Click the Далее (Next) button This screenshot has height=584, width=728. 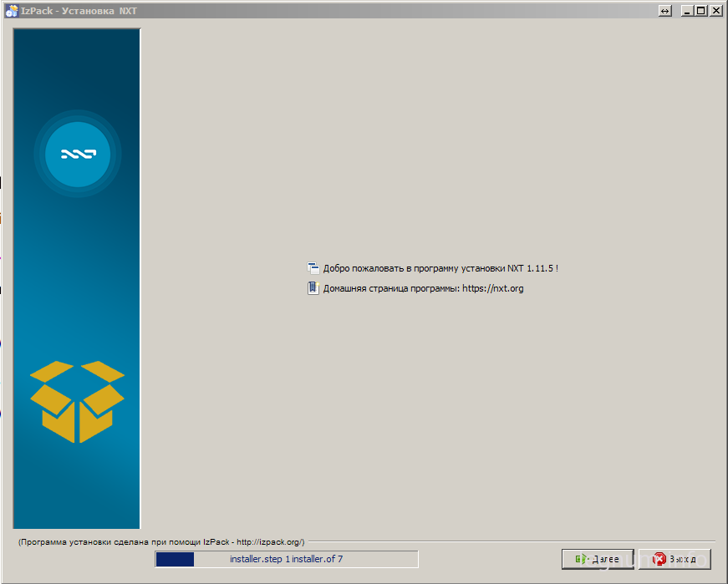(x=598, y=559)
